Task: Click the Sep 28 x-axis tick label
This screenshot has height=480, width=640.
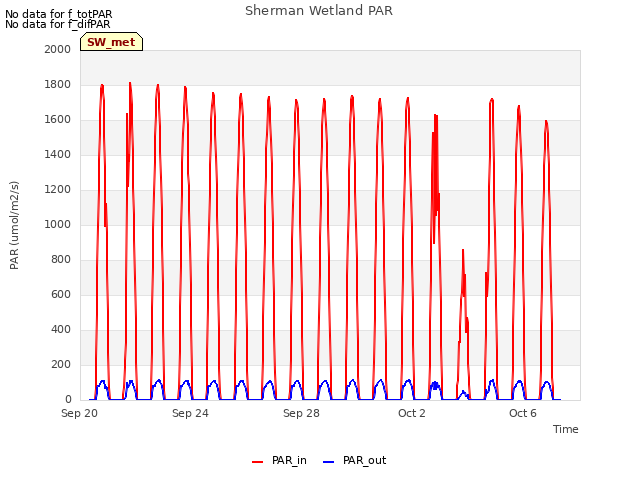Action: pyautogui.click(x=301, y=413)
